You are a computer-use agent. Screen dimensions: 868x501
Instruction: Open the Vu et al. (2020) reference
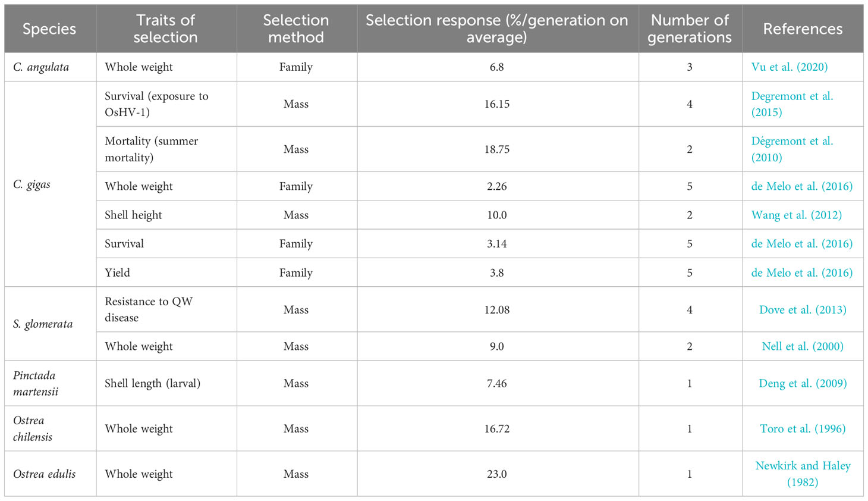click(789, 67)
